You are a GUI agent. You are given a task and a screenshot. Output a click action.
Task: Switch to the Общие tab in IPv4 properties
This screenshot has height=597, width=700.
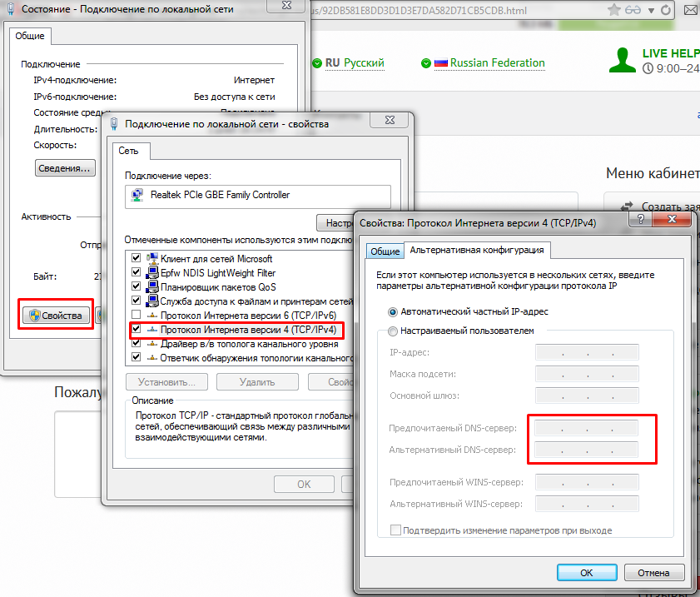385,251
